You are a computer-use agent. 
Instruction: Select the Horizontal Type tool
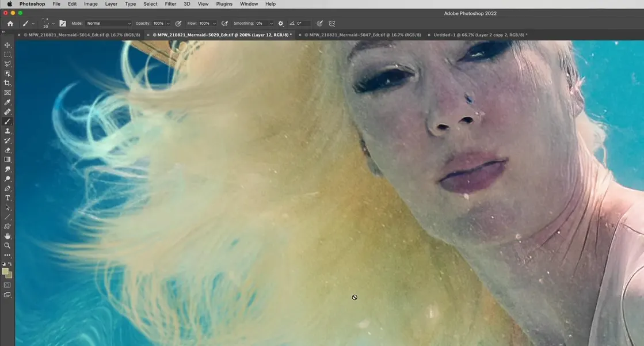coord(7,198)
